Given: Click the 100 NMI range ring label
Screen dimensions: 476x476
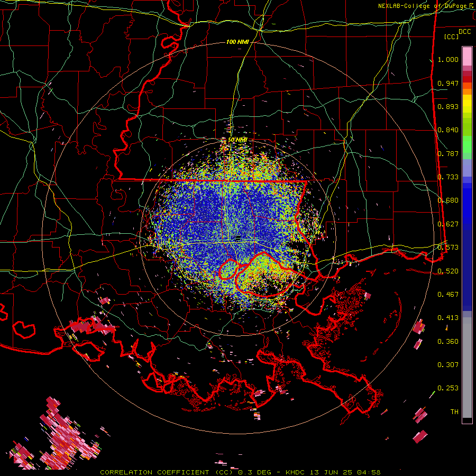Looking at the screenshot, I should [237, 42].
